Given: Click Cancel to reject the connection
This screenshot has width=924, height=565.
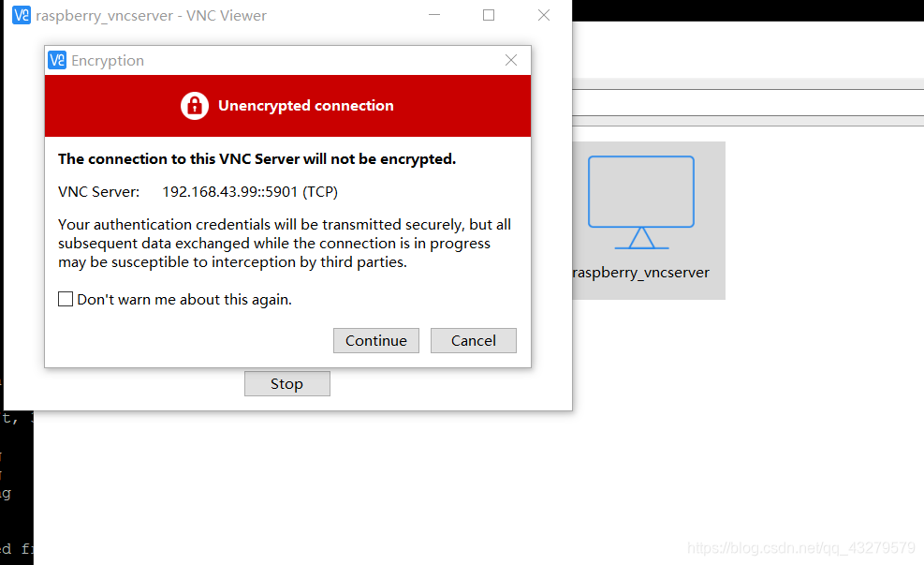Looking at the screenshot, I should click(x=473, y=340).
